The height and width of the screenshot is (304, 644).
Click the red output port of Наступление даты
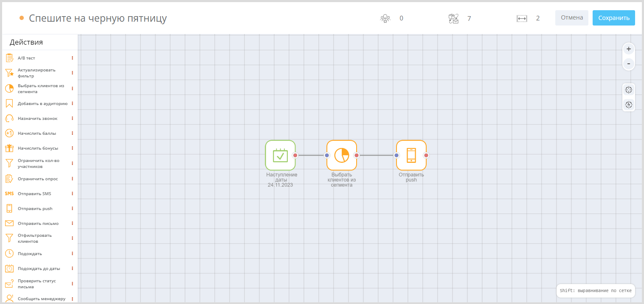pos(295,155)
